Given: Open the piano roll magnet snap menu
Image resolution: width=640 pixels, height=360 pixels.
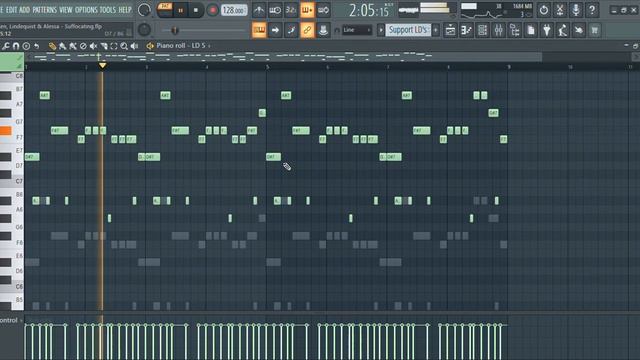Looking at the screenshot, I should point(16,46).
